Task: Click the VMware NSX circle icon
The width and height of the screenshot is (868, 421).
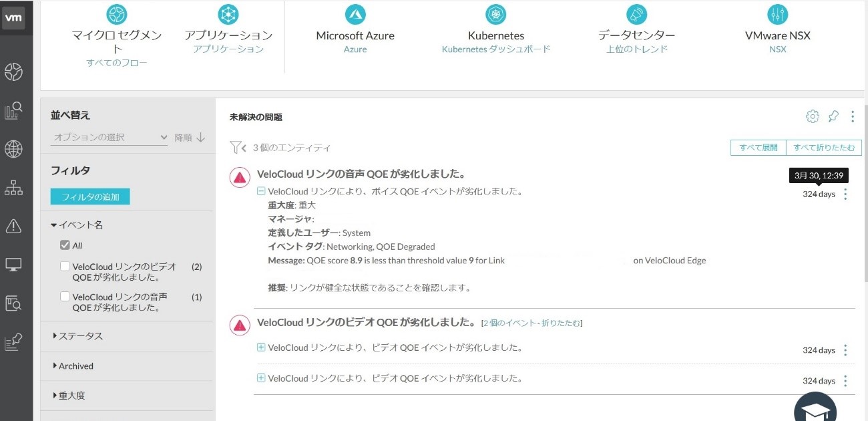Action: click(x=778, y=14)
